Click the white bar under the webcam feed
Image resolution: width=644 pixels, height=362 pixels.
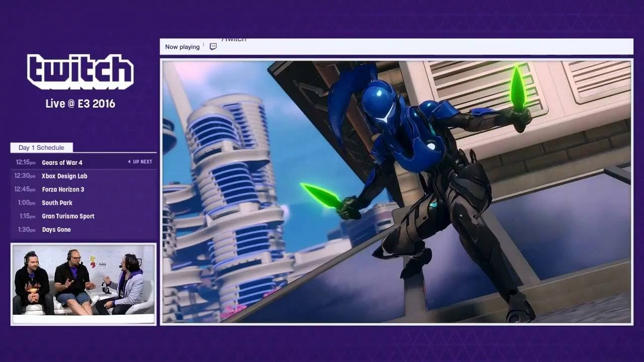pos(84,319)
